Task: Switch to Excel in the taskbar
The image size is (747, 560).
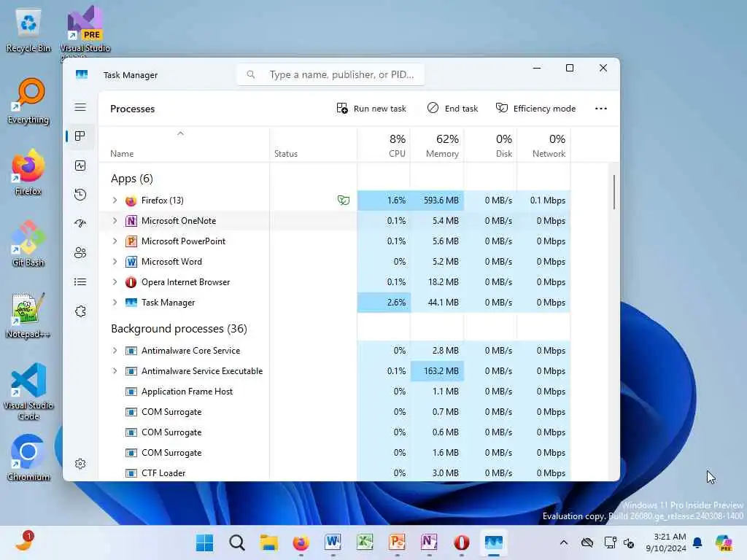Action: [x=365, y=542]
